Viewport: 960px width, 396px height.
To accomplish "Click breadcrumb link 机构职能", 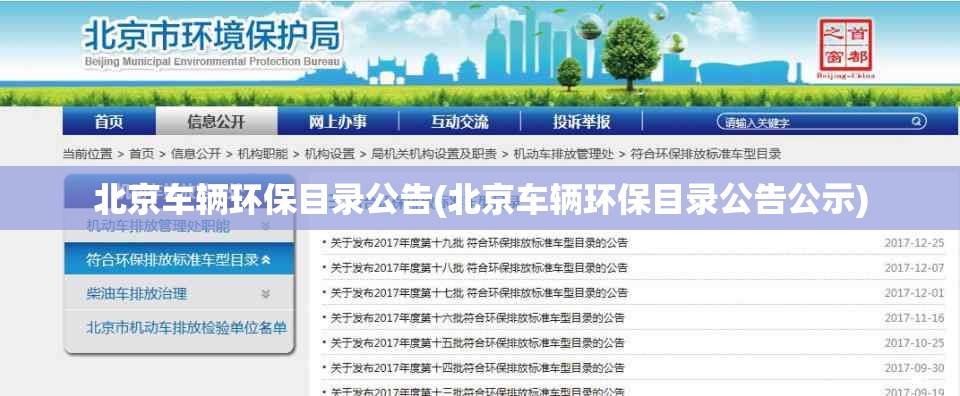I will tap(262, 154).
